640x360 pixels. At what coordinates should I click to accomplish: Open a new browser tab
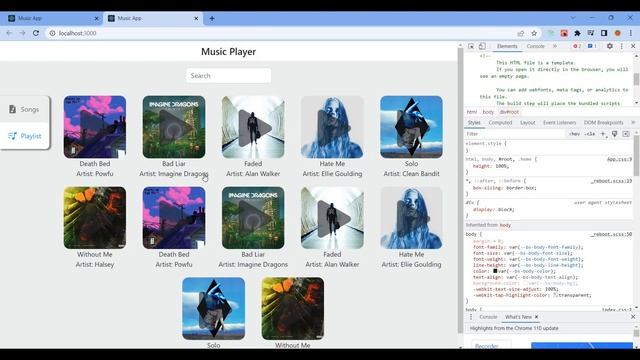tap(212, 18)
